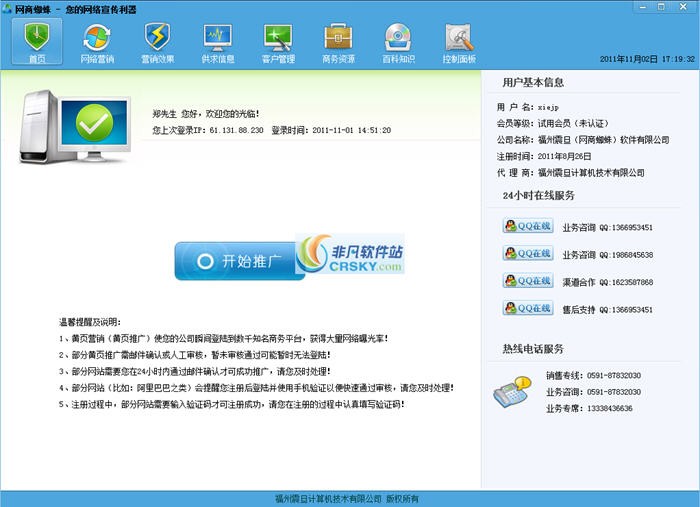Minimize the 网商蜘蛛 window
Image resolution: width=700 pixels, height=507 pixels.
[x=643, y=7]
